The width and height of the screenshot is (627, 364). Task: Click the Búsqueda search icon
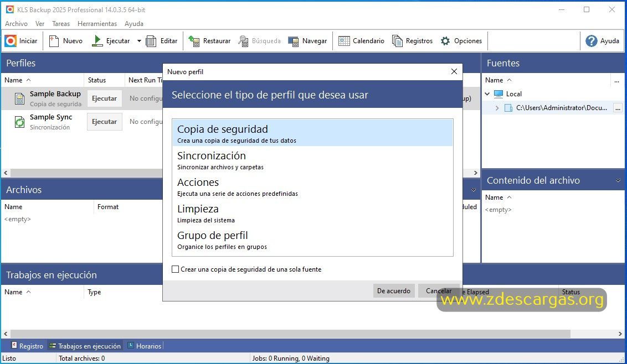243,41
